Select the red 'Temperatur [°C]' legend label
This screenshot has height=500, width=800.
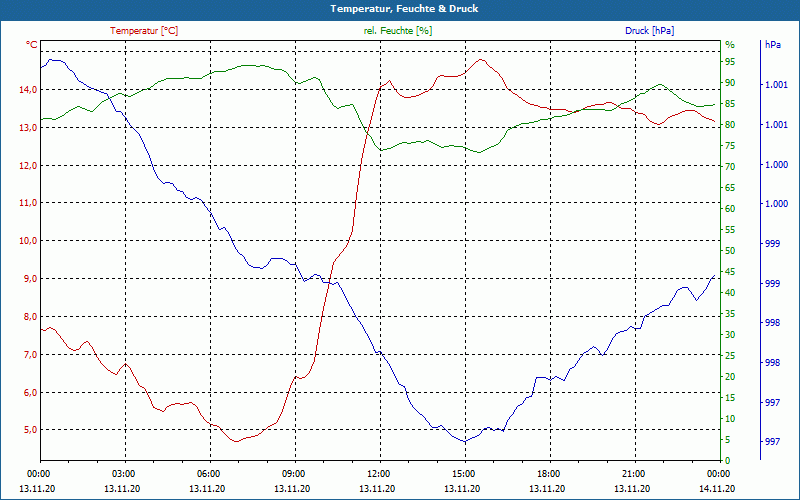(144, 31)
